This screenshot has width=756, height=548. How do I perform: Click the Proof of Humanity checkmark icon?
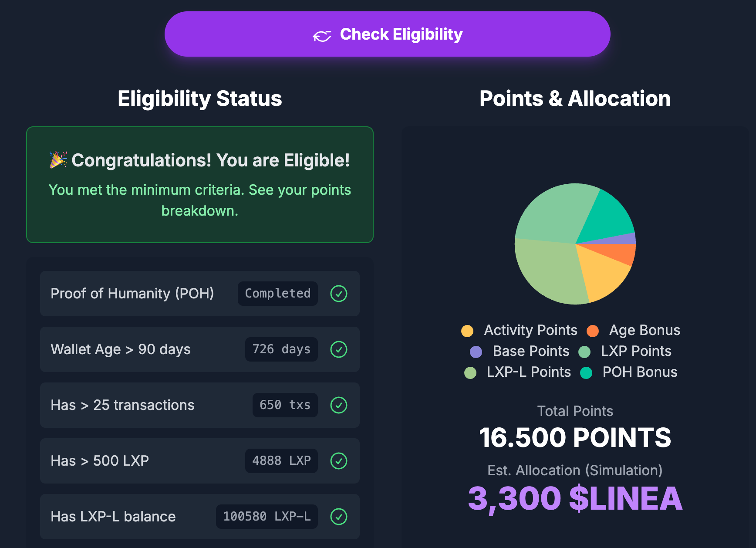(x=338, y=294)
